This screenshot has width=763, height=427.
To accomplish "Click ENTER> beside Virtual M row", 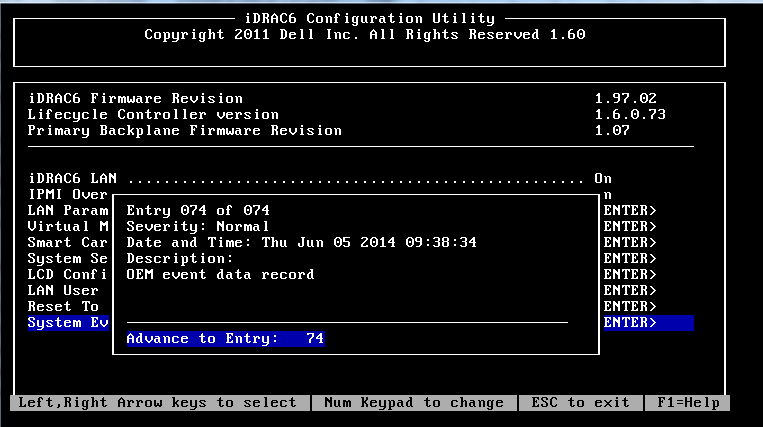I will (630, 227).
